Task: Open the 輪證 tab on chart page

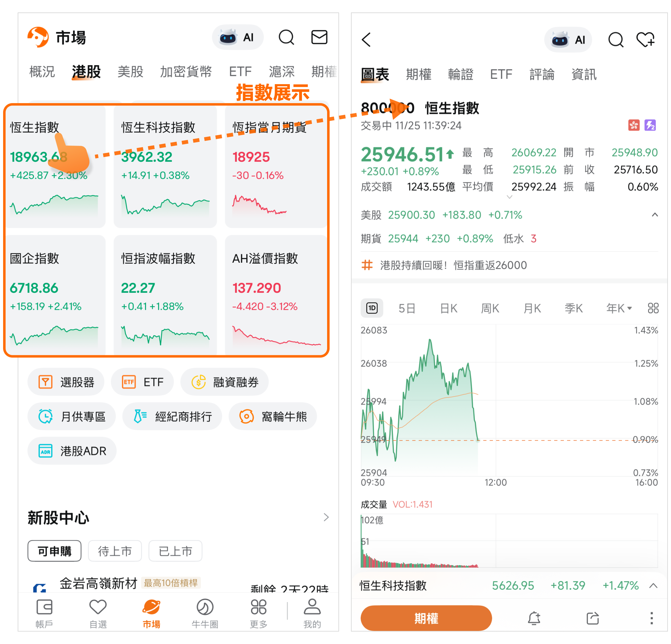Action: pyautogui.click(x=460, y=74)
